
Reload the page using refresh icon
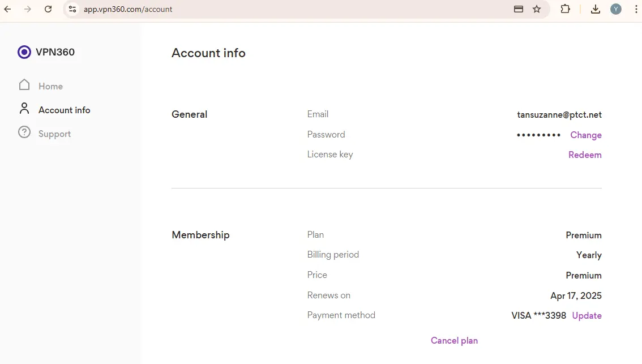tap(48, 9)
